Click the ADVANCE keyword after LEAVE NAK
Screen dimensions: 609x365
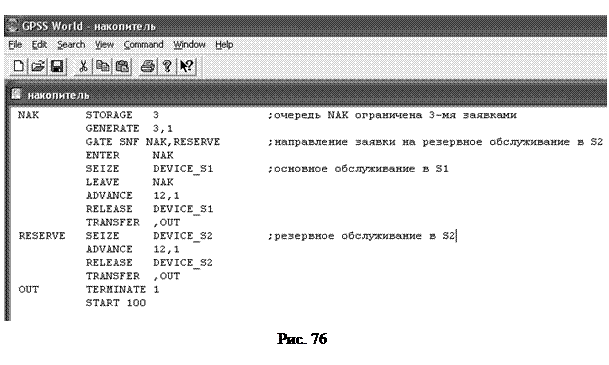tap(109, 196)
